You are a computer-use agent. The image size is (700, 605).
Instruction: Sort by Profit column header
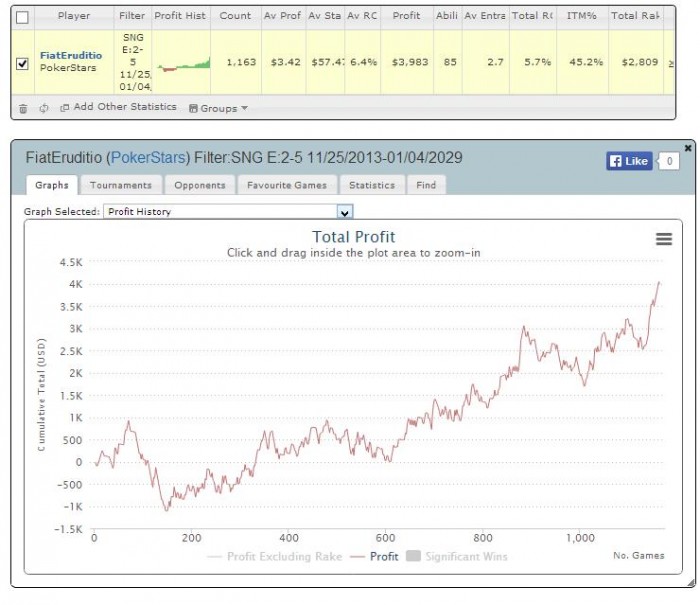[x=406, y=16]
